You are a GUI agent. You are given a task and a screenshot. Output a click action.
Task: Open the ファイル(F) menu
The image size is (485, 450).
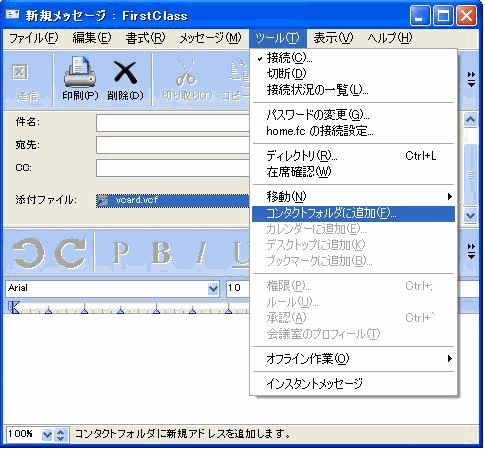(33, 38)
